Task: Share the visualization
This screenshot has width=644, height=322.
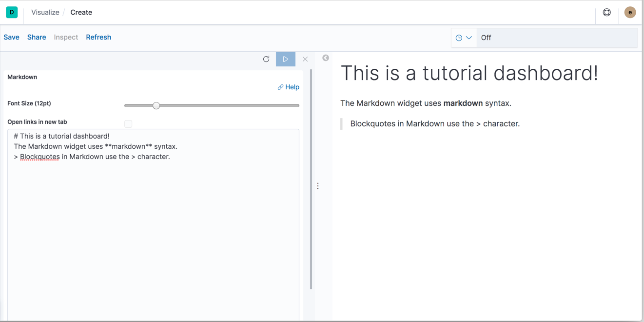Action: point(37,37)
